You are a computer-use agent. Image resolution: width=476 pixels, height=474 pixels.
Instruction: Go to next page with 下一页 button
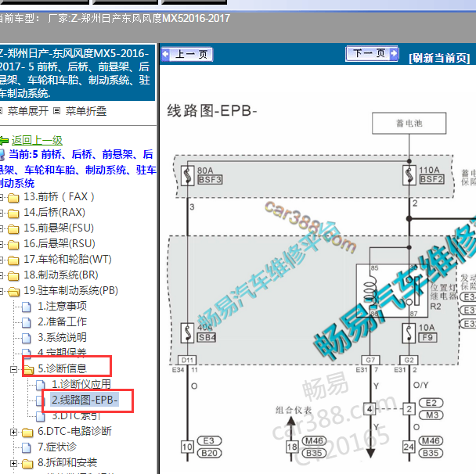372,54
